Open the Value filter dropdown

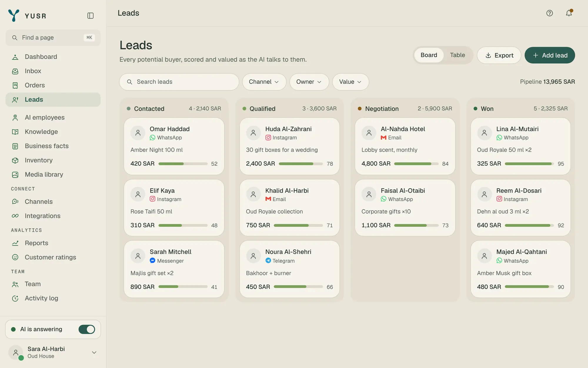coord(350,82)
